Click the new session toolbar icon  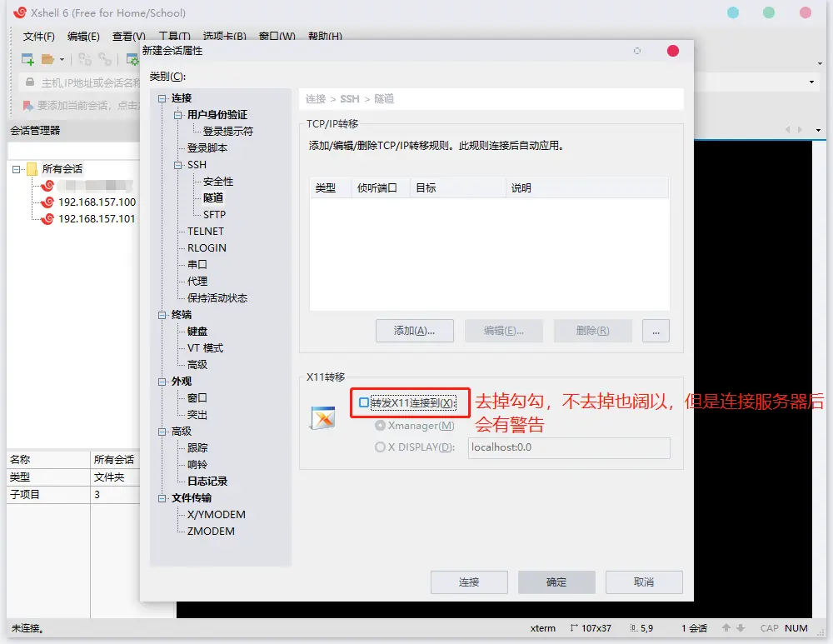pyautogui.click(x=27, y=59)
